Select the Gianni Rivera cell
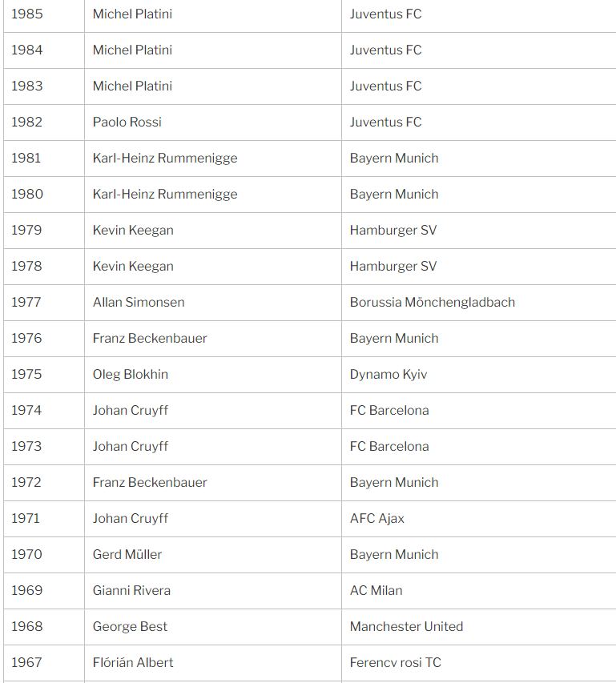Viewport: 616px width, 683px height. 131,591
